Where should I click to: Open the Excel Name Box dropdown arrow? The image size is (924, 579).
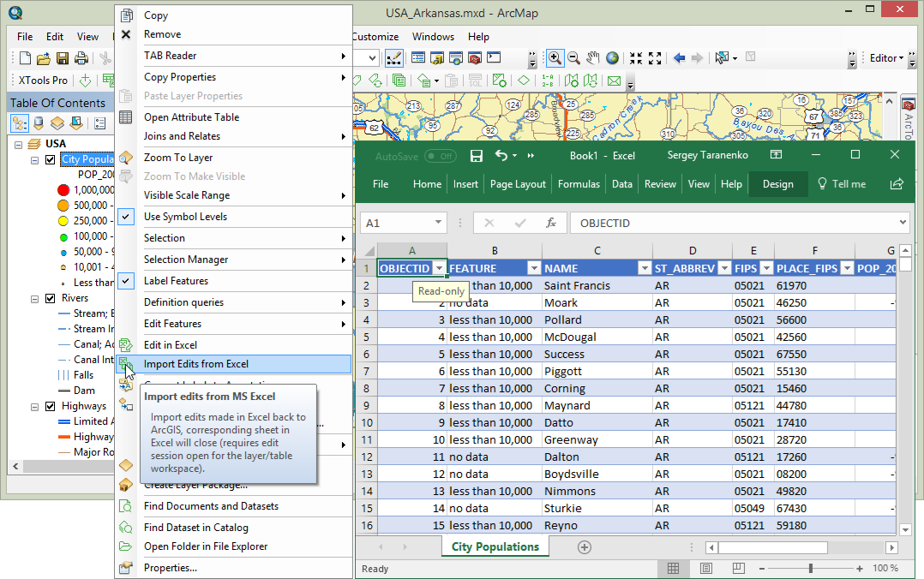tap(438, 222)
